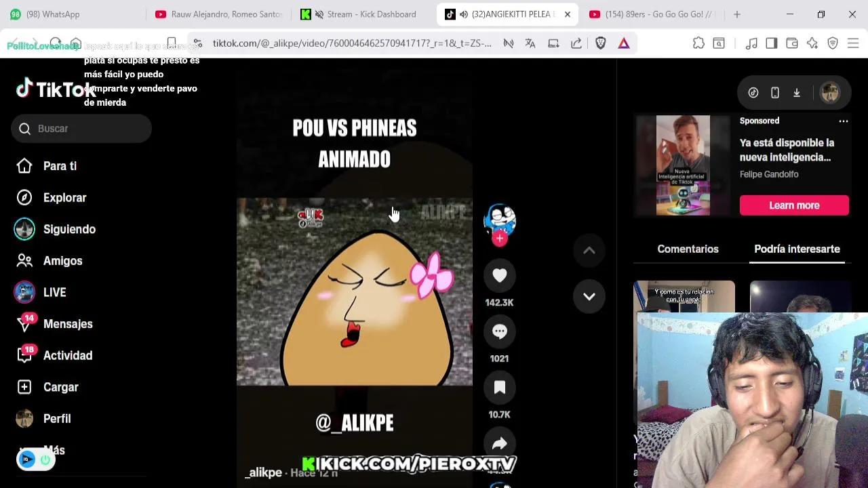868x488 pixels.
Task: Open the Get app download icon
Action: tap(797, 92)
